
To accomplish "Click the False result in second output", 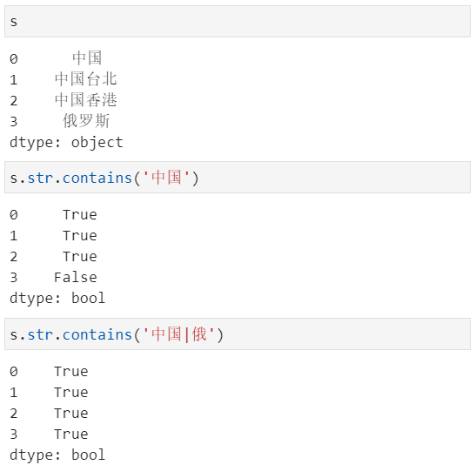I will pyautogui.click(x=76, y=277).
